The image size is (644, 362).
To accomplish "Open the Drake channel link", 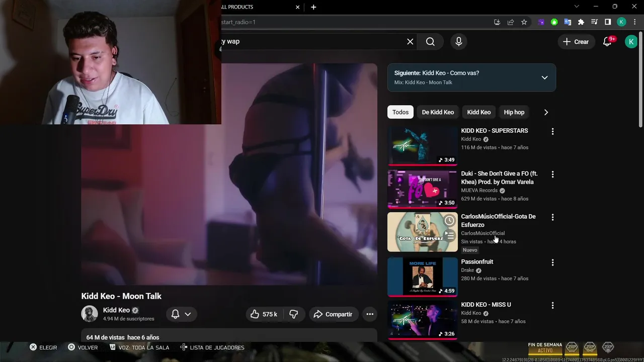I will 467,270.
